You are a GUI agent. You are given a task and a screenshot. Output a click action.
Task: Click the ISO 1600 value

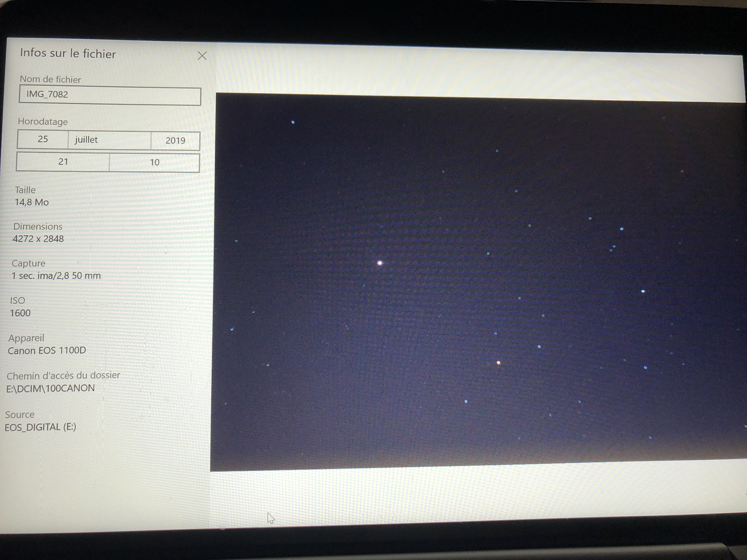pos(20,313)
